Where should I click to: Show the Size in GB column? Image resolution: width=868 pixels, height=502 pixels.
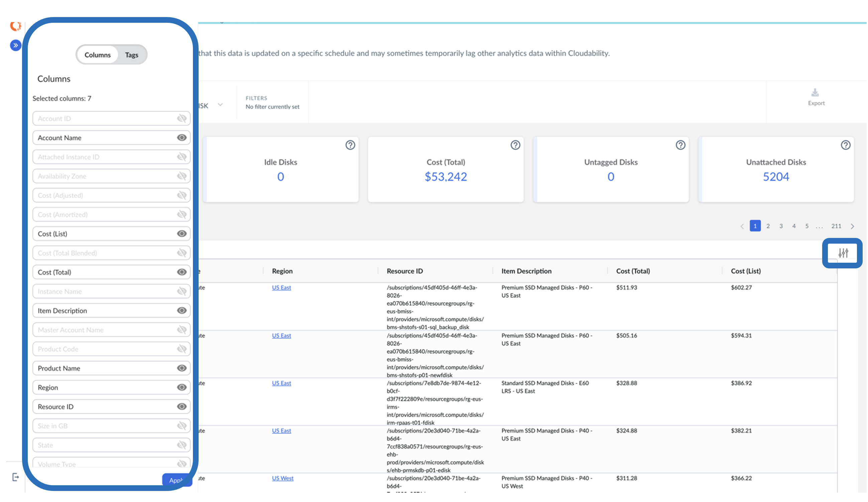182,426
